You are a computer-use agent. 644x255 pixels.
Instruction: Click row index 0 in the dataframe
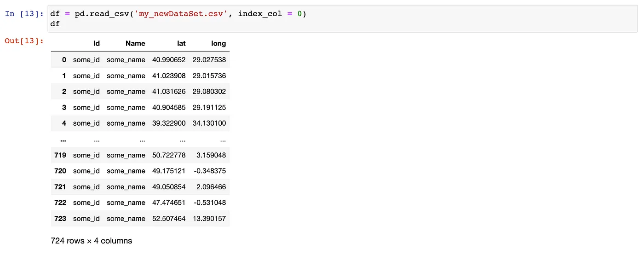click(x=64, y=60)
